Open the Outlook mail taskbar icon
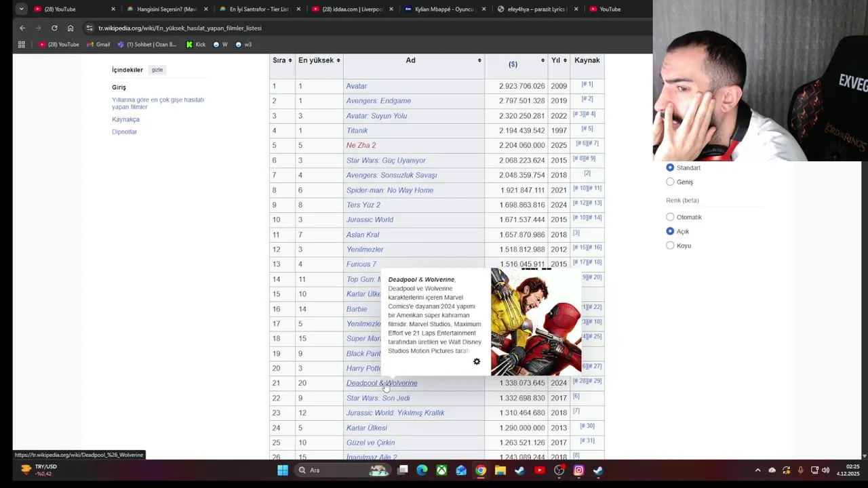The image size is (868, 488). click(461, 470)
